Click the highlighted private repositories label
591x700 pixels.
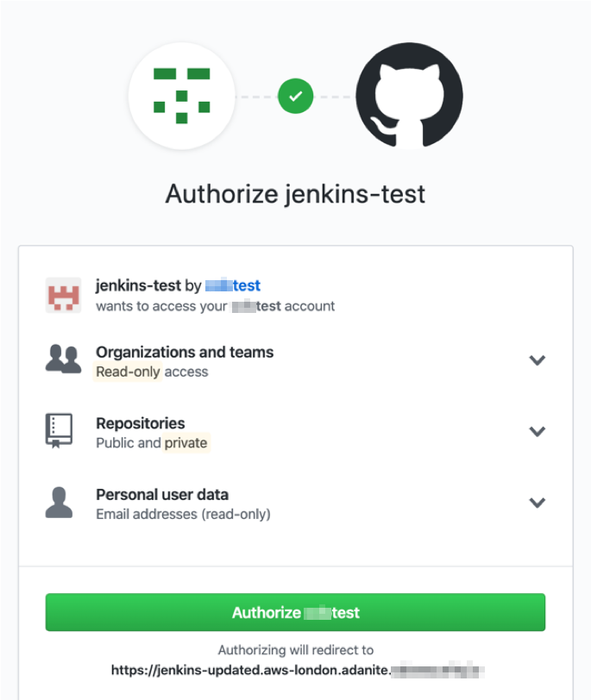pos(185,442)
